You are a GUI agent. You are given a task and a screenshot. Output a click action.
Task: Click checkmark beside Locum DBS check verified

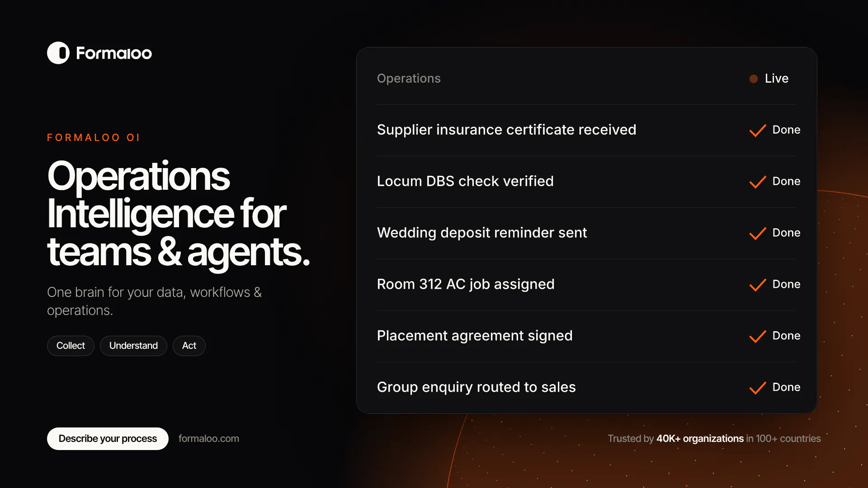pyautogui.click(x=758, y=182)
